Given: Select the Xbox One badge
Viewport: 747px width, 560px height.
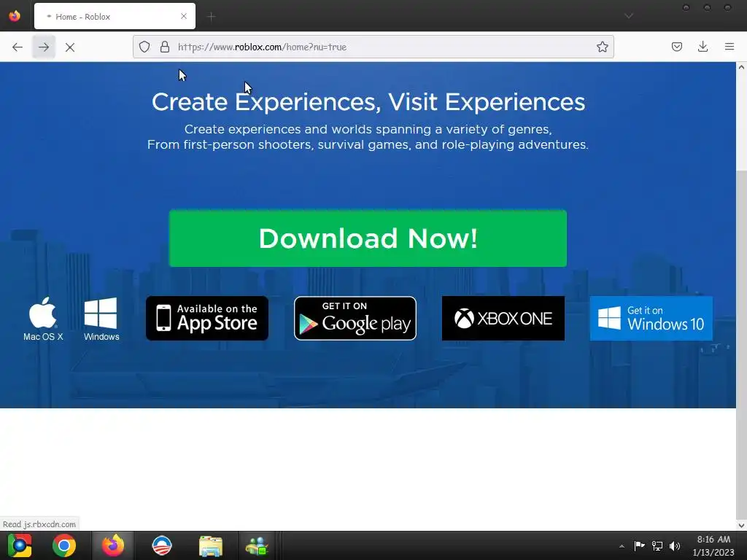Looking at the screenshot, I should [x=503, y=318].
